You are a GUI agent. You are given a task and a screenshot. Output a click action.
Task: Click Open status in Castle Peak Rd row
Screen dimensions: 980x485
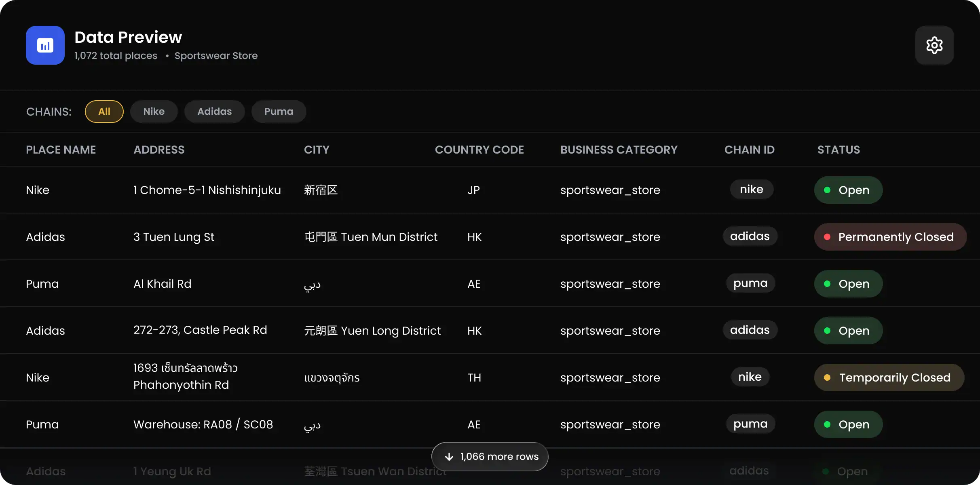[x=848, y=331]
